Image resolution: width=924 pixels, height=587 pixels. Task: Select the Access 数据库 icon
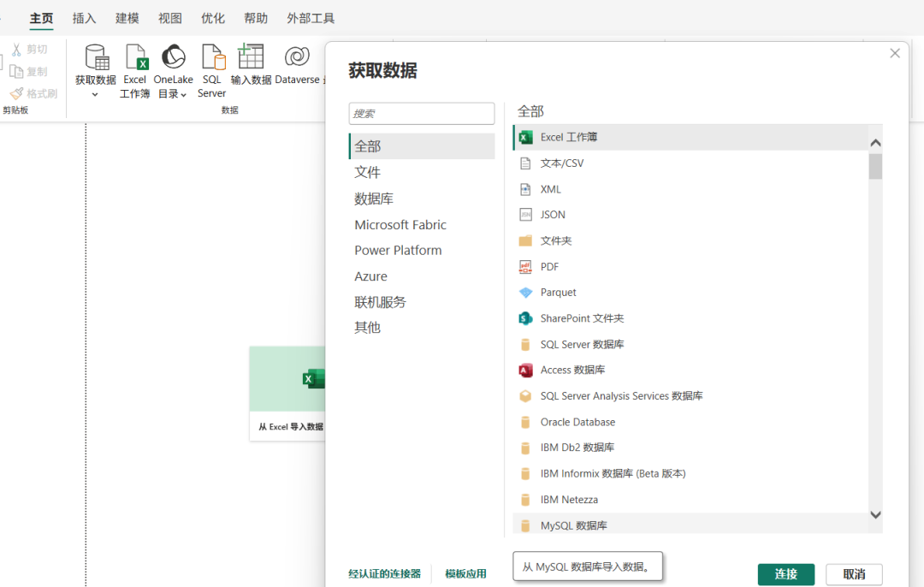tap(525, 371)
